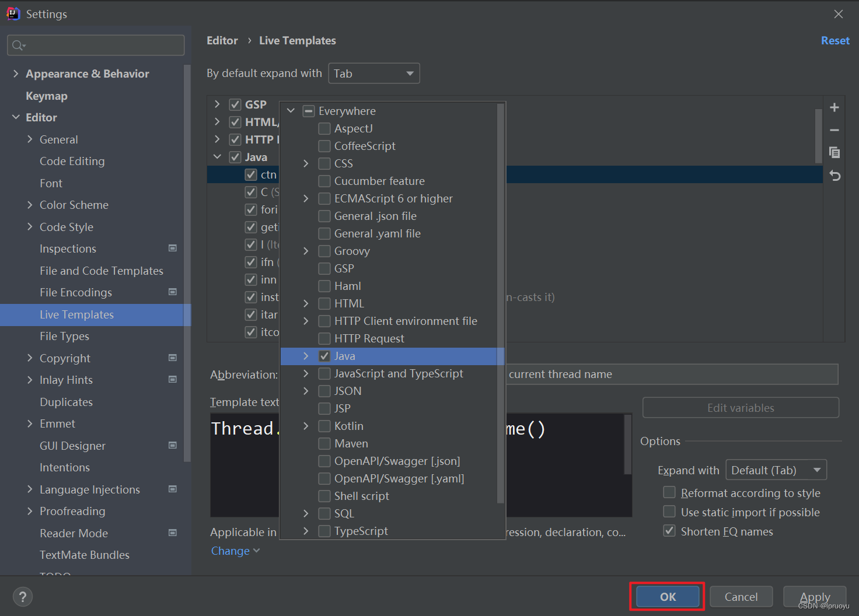Image resolution: width=859 pixels, height=616 pixels.
Task: Expand the CSS context node
Action: coord(306,163)
